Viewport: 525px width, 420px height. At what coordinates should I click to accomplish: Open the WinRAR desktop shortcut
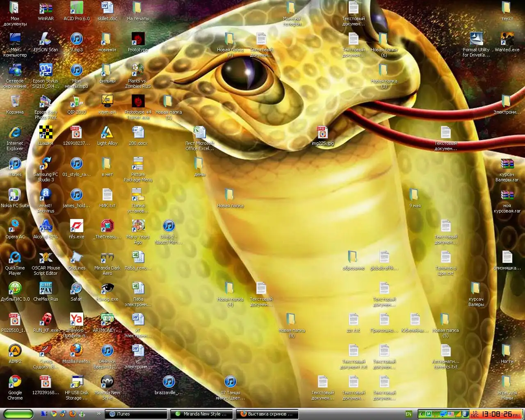46,9
